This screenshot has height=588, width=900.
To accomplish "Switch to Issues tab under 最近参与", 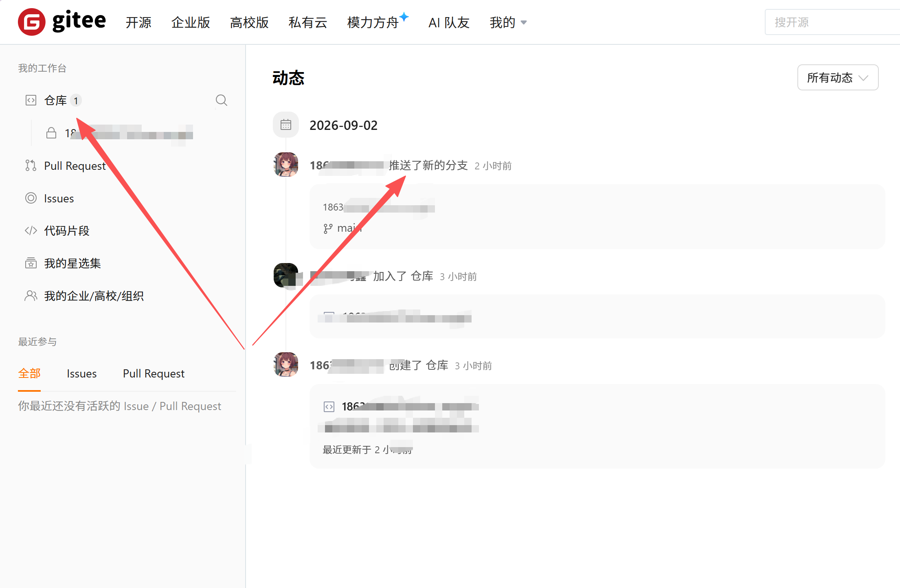I will tap(81, 373).
